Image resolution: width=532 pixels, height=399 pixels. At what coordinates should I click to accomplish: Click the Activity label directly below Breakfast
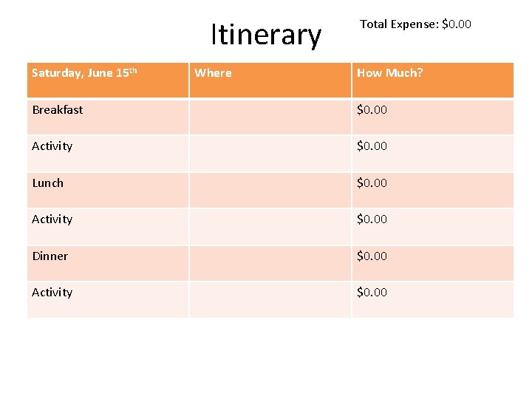point(52,146)
